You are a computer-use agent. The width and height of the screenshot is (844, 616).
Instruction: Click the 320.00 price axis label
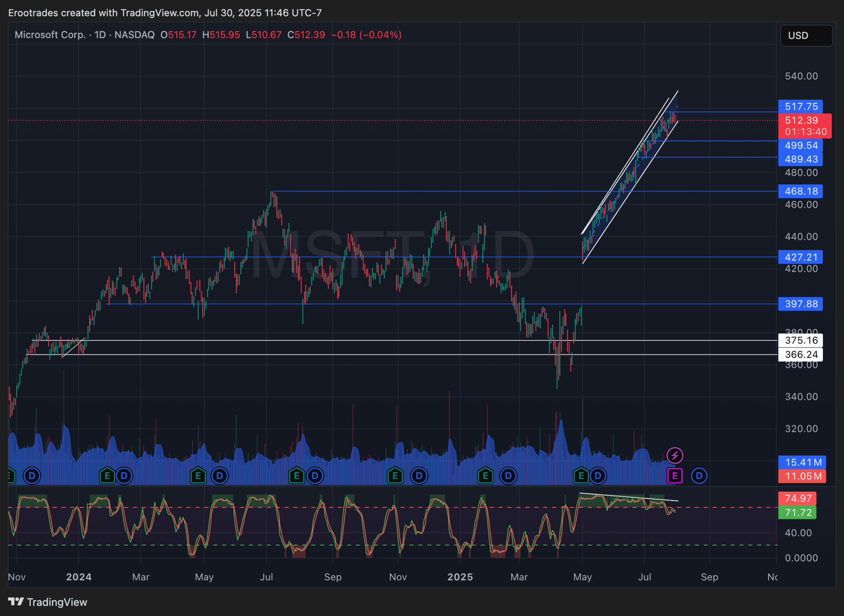pos(801,428)
